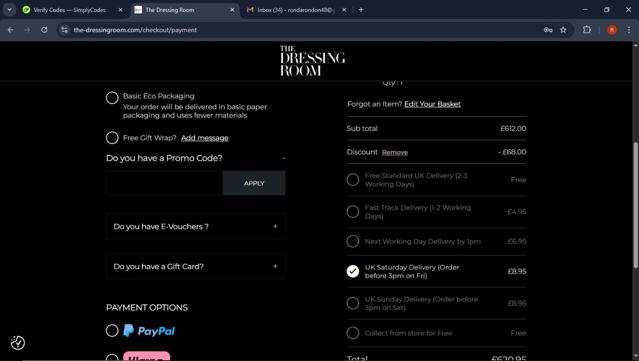Expand the E-Vouchers section
Image resolution: width=639 pixels, height=361 pixels.
tap(275, 226)
